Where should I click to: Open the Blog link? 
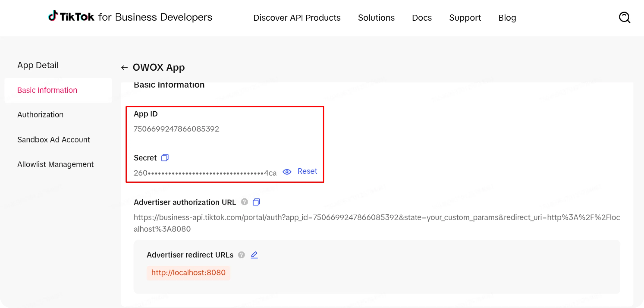507,18
